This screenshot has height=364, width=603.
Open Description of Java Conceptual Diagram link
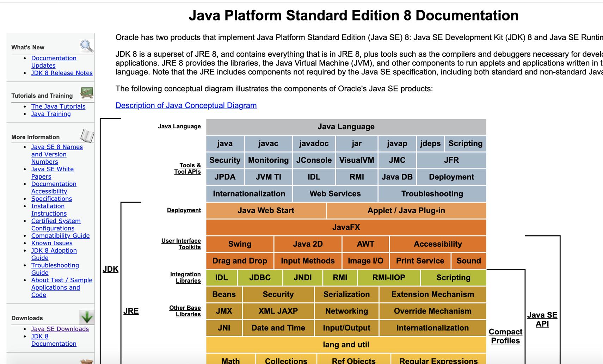tap(186, 105)
